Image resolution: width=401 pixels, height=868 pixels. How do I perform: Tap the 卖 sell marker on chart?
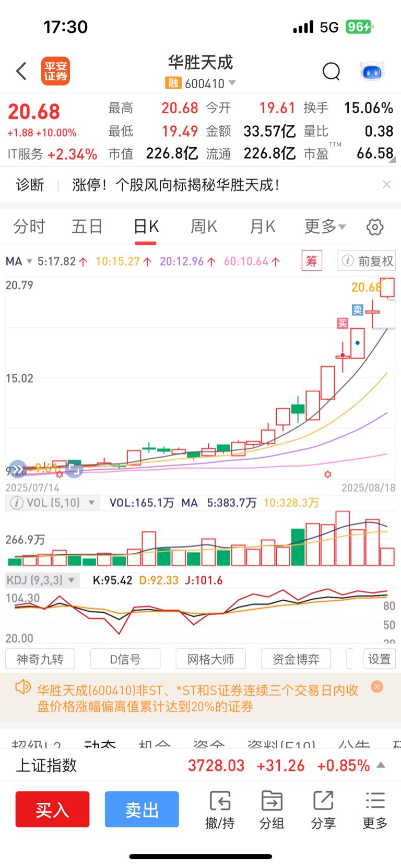click(357, 310)
